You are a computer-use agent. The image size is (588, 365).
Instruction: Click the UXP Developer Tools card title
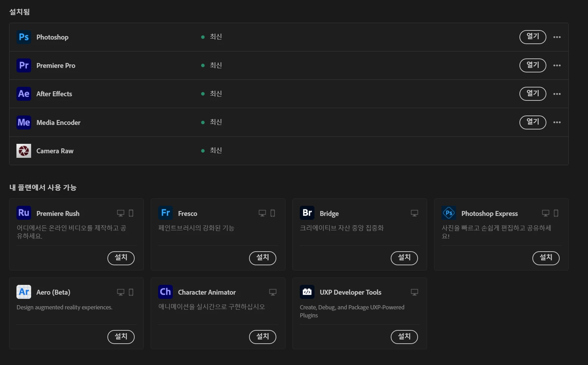[x=350, y=293]
